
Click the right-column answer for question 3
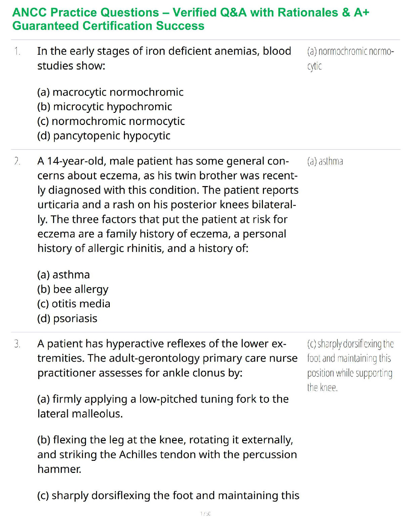(x=350, y=365)
